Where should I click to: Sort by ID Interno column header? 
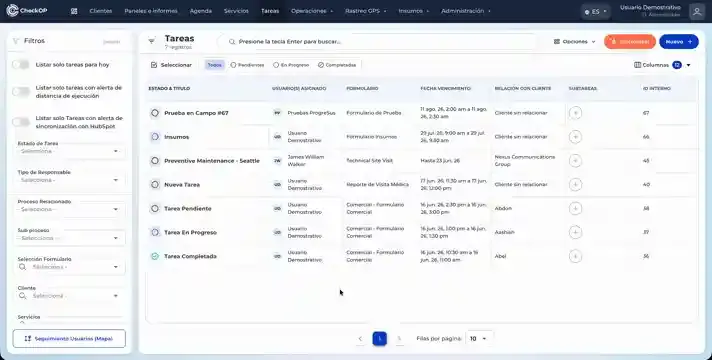(657, 89)
